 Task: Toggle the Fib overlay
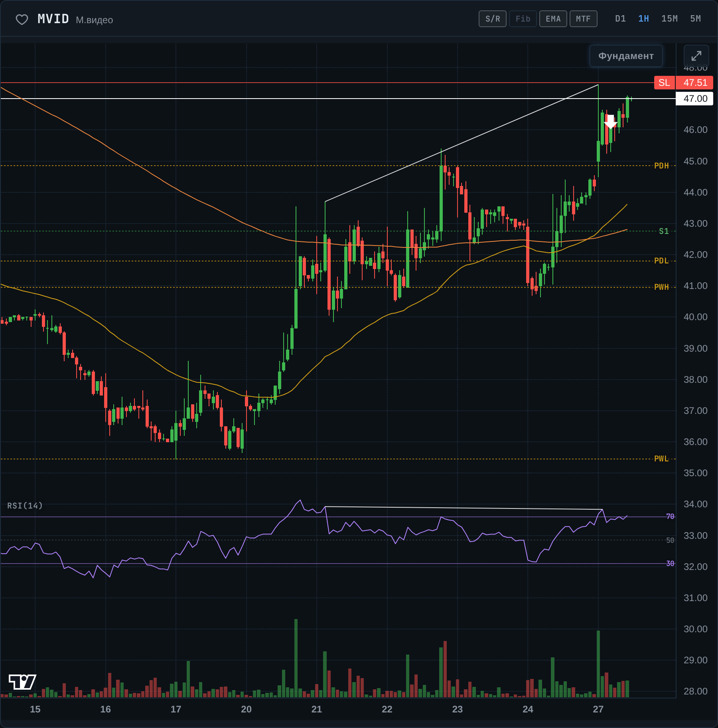[523, 19]
